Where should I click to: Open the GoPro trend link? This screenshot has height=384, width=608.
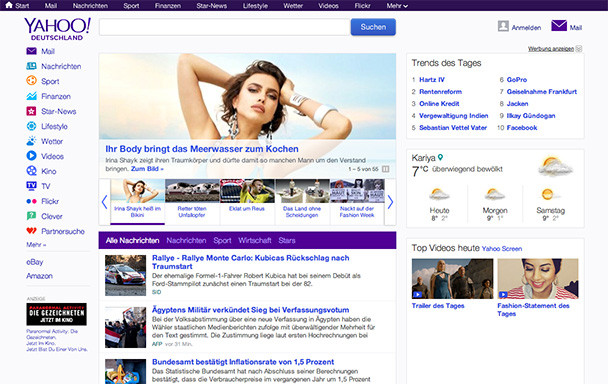click(516, 80)
